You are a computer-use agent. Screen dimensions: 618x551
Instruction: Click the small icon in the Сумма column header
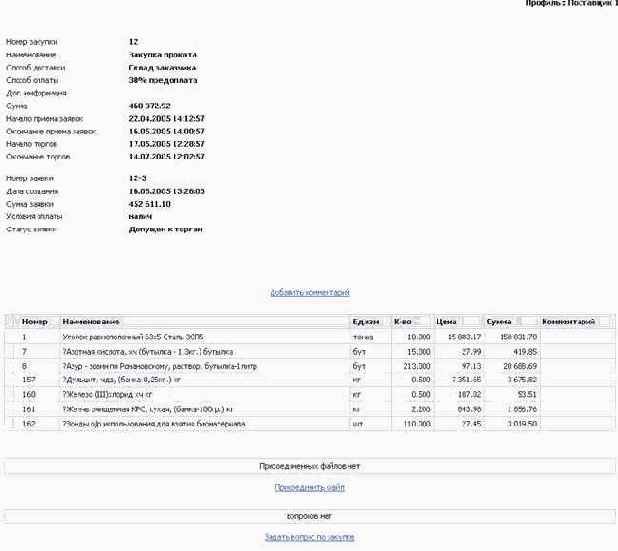click(526, 322)
